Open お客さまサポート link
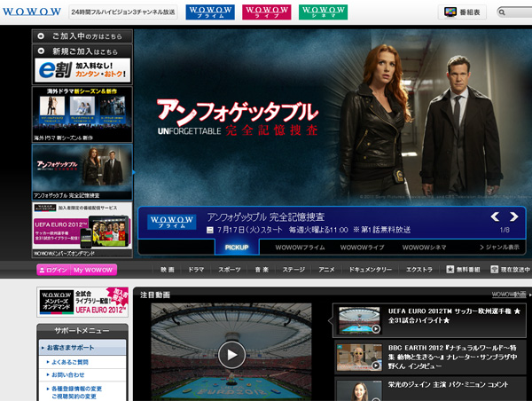Screen dimensions: 532x401 [x=82, y=348]
